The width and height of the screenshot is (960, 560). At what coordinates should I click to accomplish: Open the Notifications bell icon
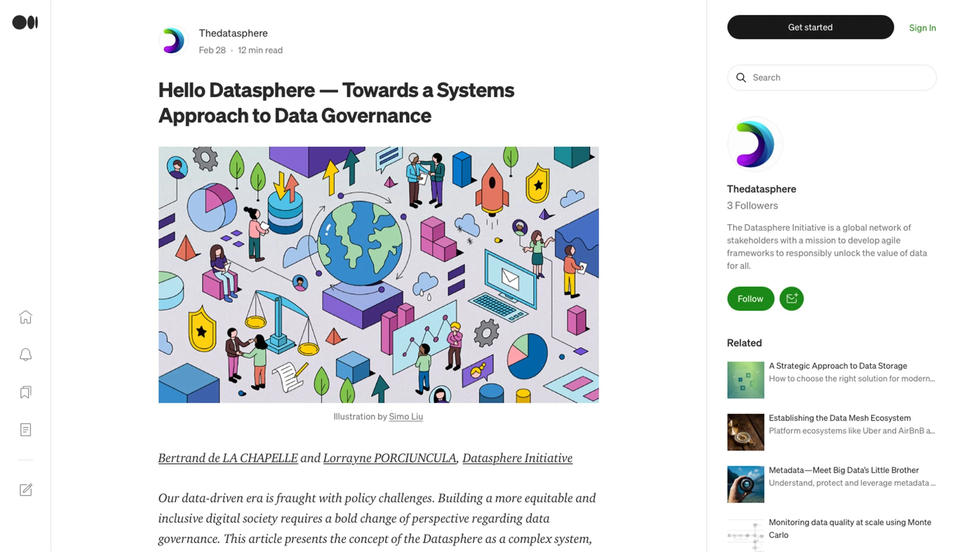26,354
